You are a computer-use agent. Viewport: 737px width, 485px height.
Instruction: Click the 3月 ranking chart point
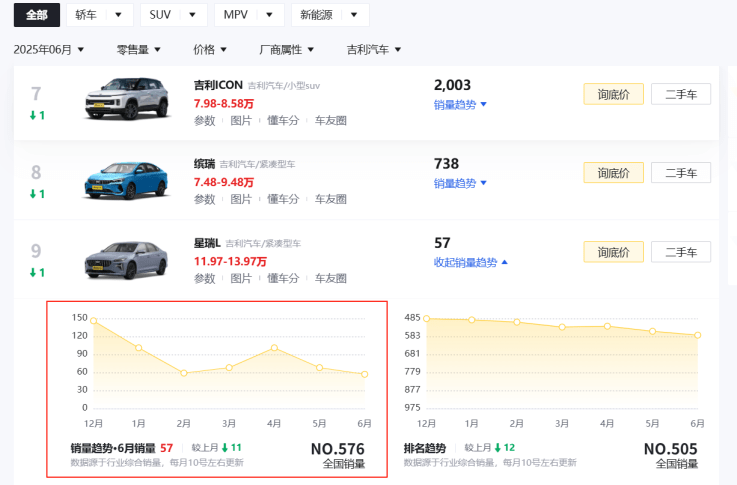tap(562, 327)
